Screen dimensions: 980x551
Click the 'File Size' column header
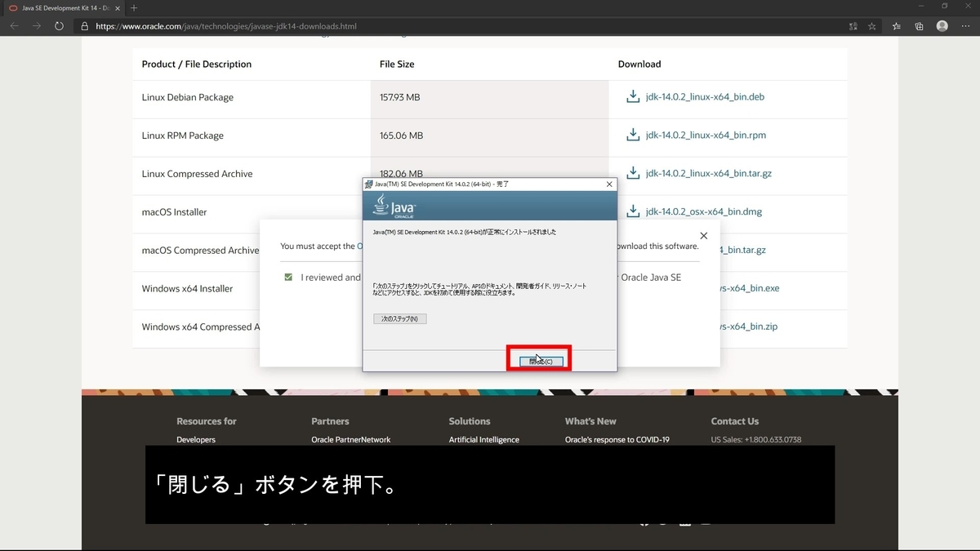(397, 64)
